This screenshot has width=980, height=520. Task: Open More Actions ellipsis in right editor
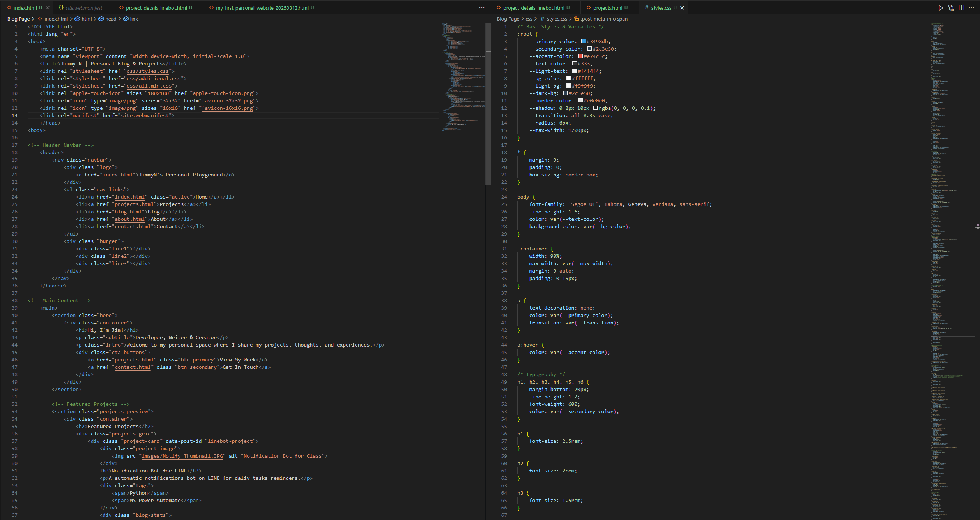coord(971,8)
